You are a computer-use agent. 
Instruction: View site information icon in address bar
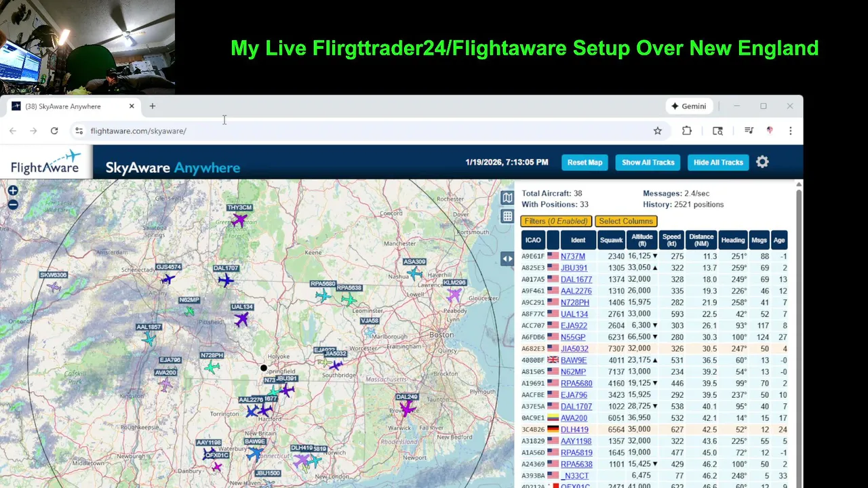pyautogui.click(x=79, y=131)
